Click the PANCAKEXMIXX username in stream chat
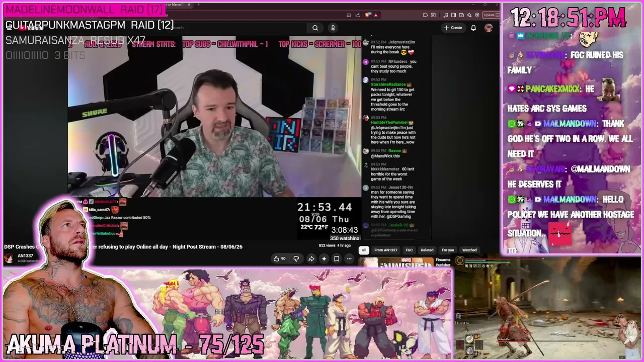This screenshot has height=362, width=644. pyautogui.click(x=553, y=89)
